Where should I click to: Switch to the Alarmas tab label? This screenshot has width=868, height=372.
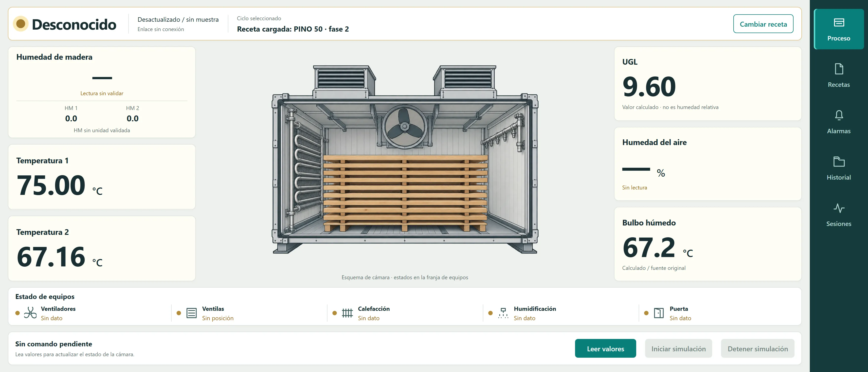pyautogui.click(x=839, y=131)
